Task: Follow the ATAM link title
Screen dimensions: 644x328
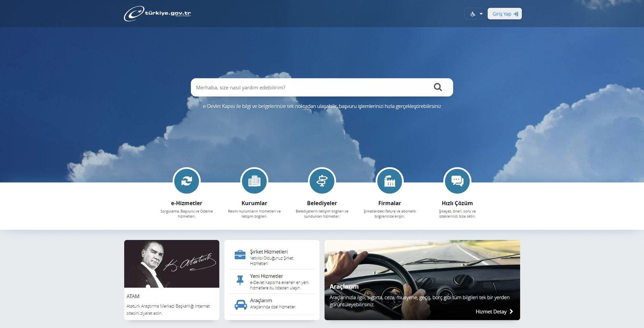Action: [133, 297]
